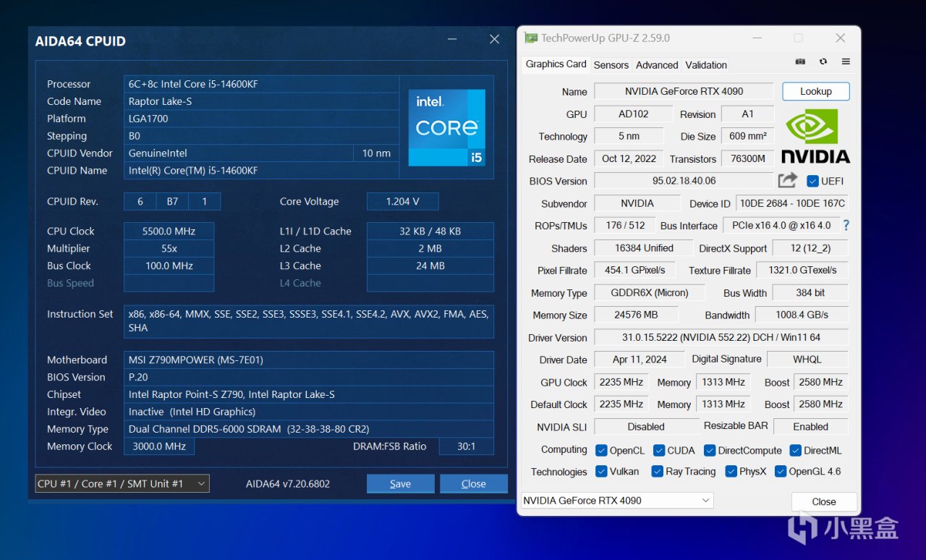Click the Multiplier value '55x'
Viewport: 926px width, 560px height.
(169, 248)
